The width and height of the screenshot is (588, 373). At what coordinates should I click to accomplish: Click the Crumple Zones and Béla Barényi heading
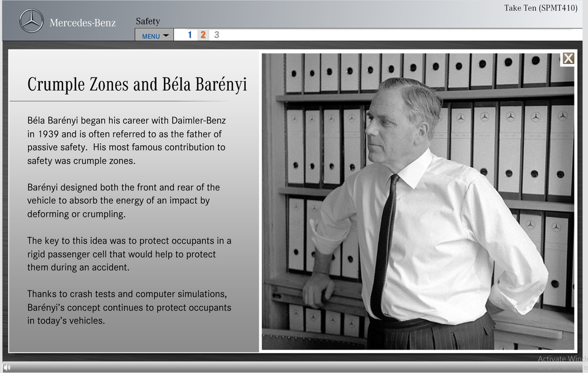137,85
